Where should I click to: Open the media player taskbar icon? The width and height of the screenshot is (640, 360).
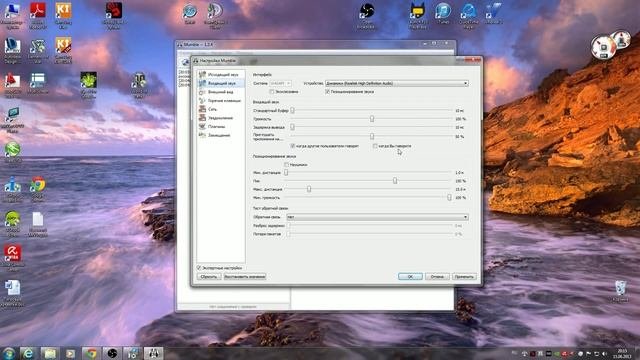tap(70, 353)
